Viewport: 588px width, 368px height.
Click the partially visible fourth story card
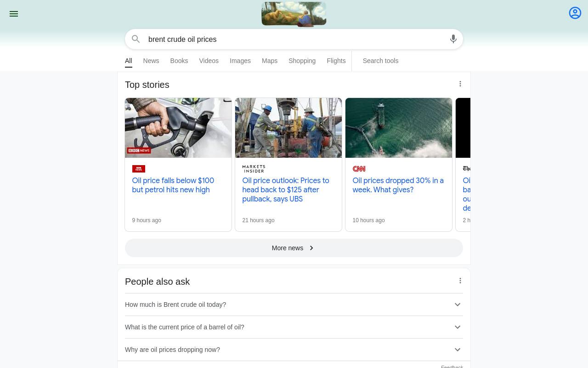tap(463, 165)
